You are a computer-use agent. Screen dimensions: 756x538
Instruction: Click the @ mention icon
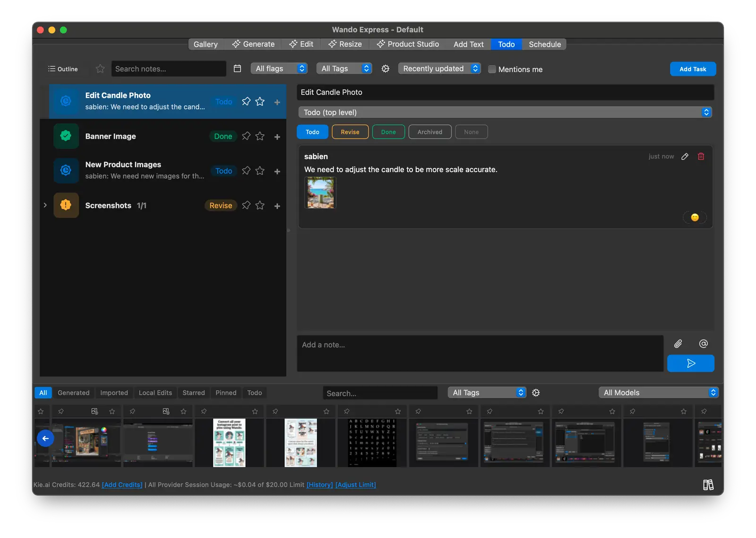coord(703,344)
